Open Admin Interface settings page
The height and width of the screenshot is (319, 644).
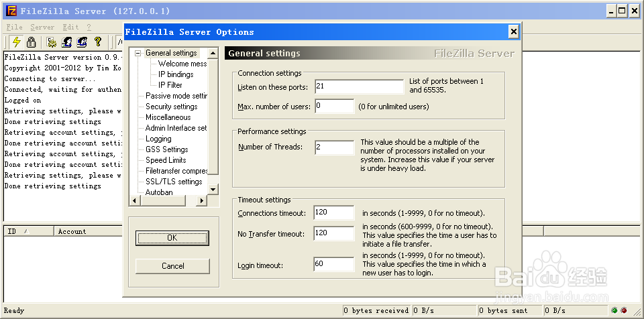176,128
